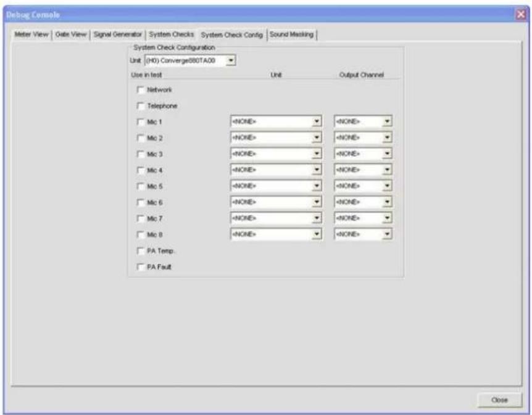Expand the Mic 8 Unit dropdown

coord(276,234)
